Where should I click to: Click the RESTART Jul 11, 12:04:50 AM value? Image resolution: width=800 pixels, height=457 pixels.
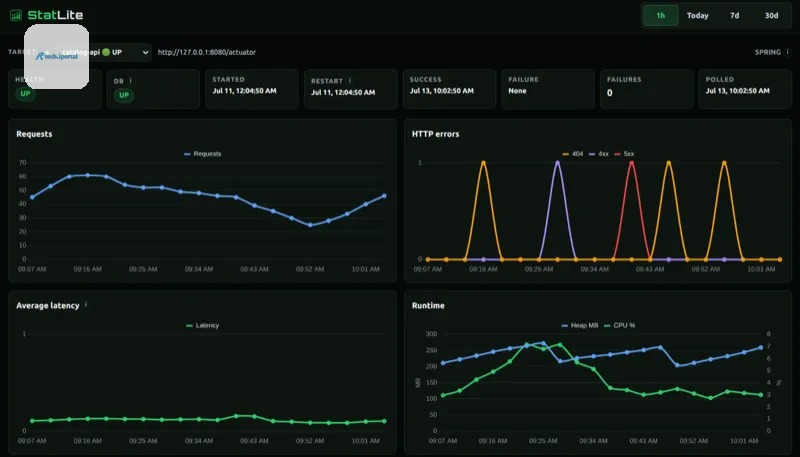343,92
